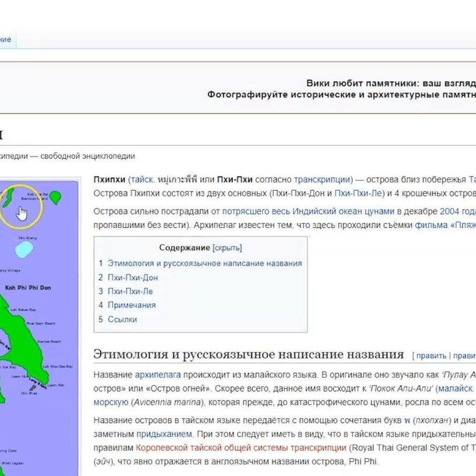This screenshot has width=476, height=476.
Task: Open the архипелага link
Action: (x=158, y=375)
